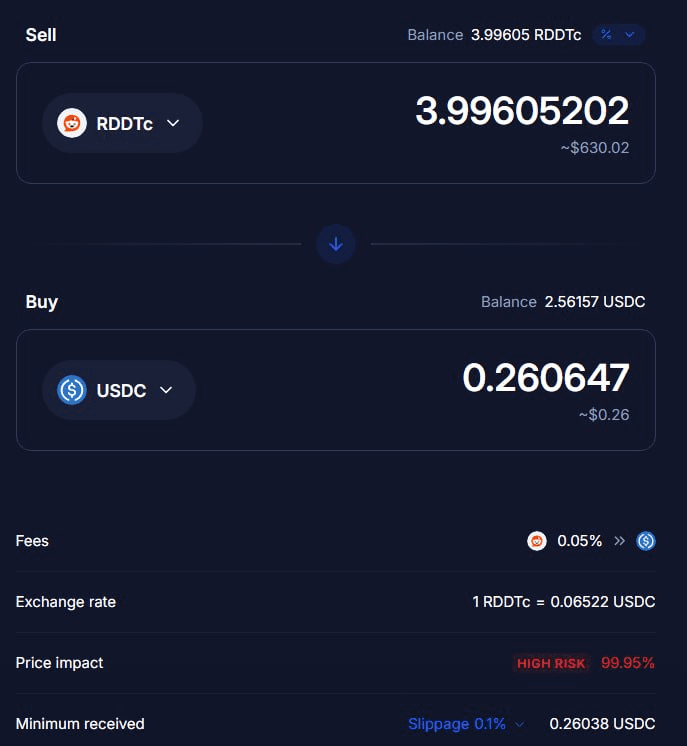This screenshot has width=687, height=746.
Task: Click the 0.05% fee tier value
Action: point(579,541)
